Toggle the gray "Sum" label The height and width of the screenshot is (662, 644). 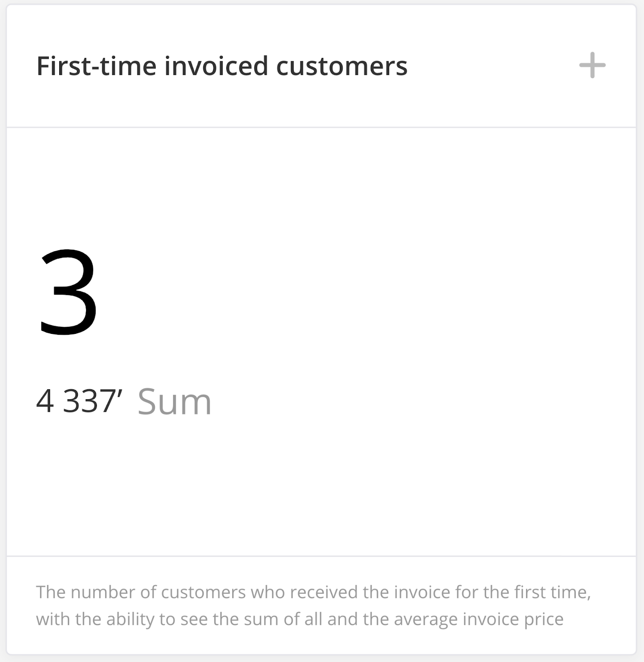[x=174, y=401]
